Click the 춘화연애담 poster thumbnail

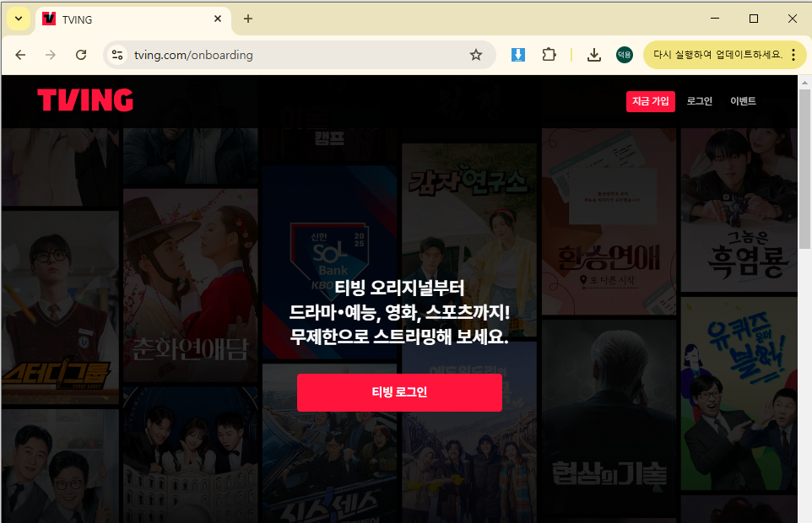[x=191, y=285]
